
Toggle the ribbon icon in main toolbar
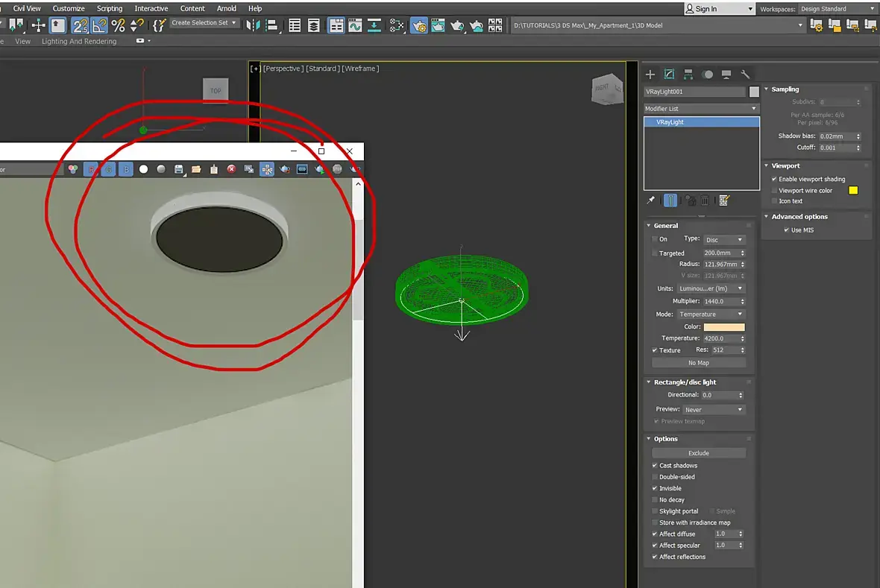[x=336, y=25]
